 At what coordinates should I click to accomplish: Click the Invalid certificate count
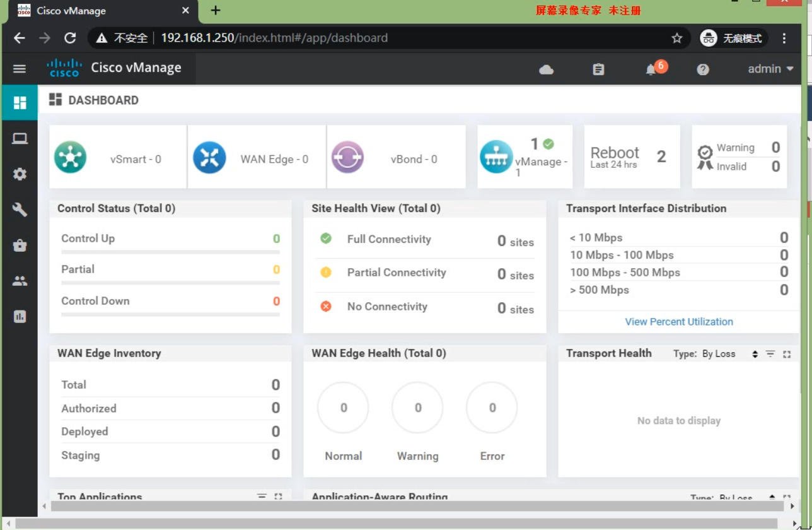775,167
